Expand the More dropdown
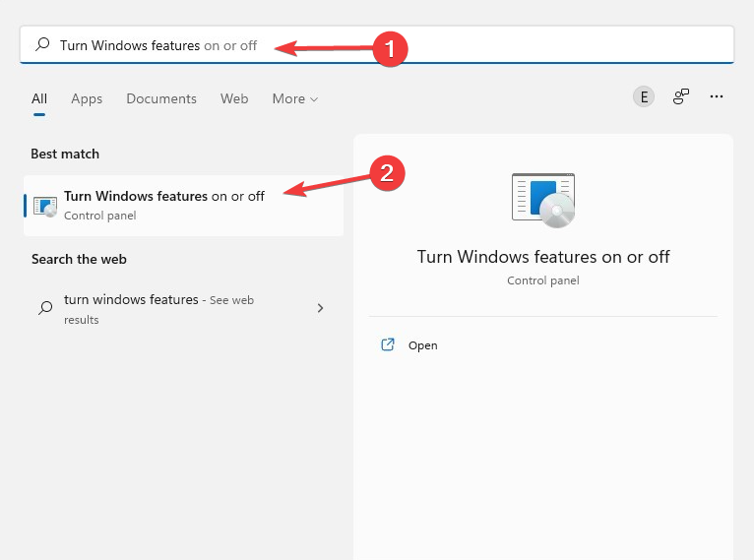The image size is (754, 560). pos(294,98)
